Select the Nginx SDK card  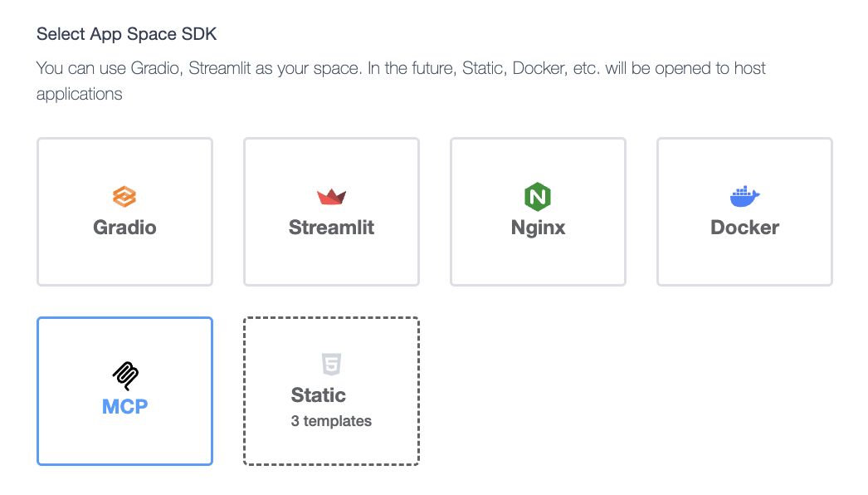pyautogui.click(x=538, y=257)
